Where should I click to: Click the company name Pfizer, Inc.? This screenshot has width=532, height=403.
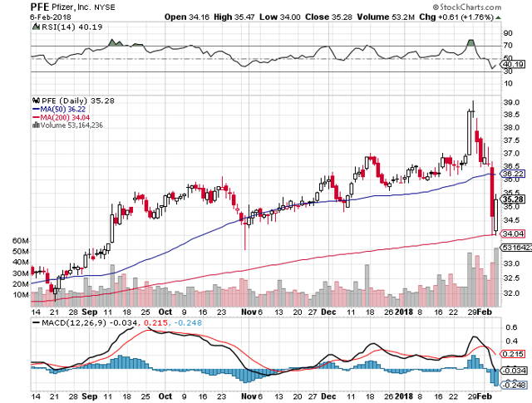(72, 7)
